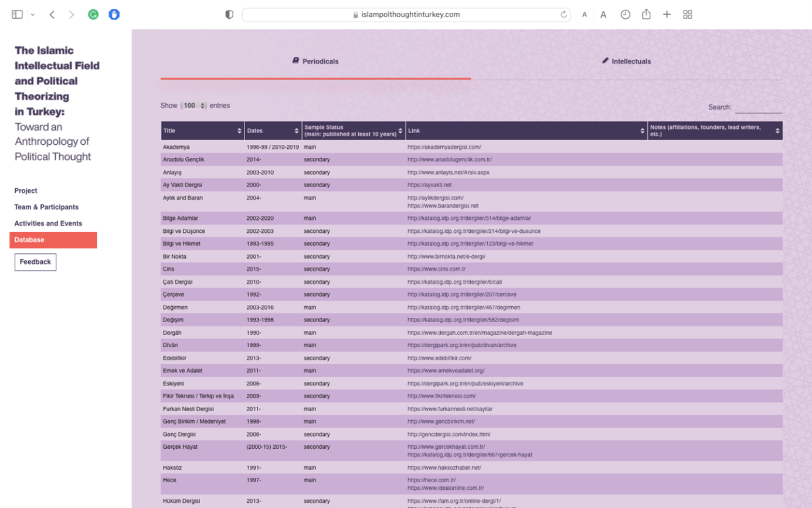The image size is (812, 508).
Task: Go back using the browser back arrow
Action: pyautogui.click(x=52, y=15)
